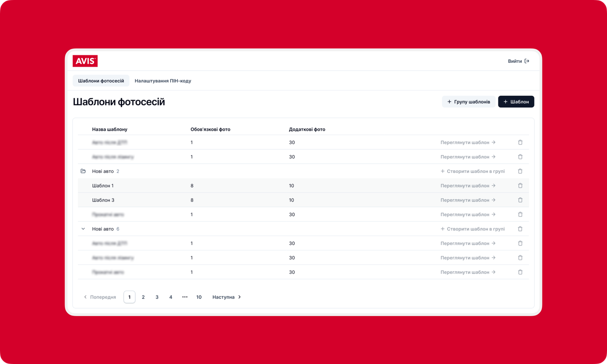
Task: Toggle the chevron of Нові авто 6 group
Action: [83, 229]
